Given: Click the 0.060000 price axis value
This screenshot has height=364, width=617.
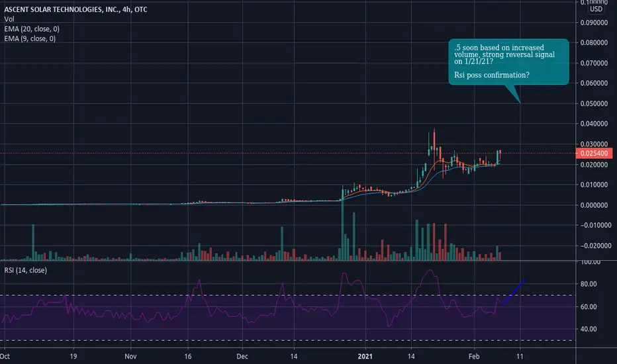Looking at the screenshot, I should (x=594, y=83).
